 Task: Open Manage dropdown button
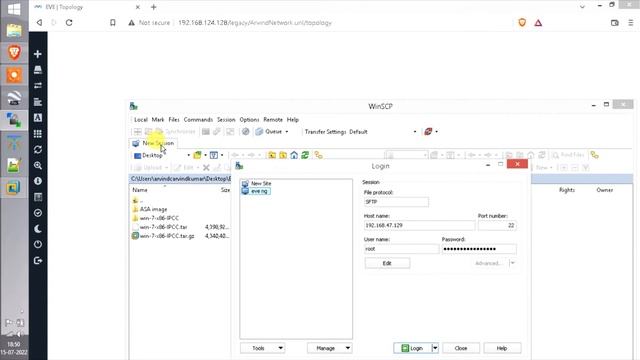pos(329,348)
